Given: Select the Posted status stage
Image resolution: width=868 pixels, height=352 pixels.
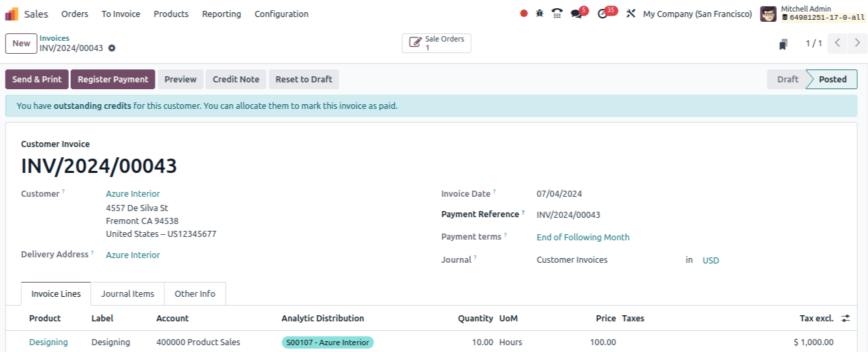Looking at the screenshot, I should [833, 80].
